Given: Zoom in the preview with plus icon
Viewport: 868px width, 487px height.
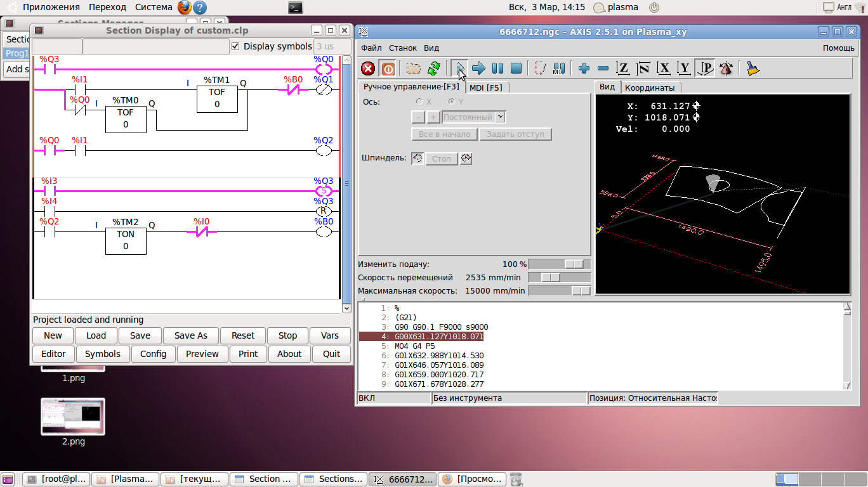Looking at the screenshot, I should [x=584, y=68].
